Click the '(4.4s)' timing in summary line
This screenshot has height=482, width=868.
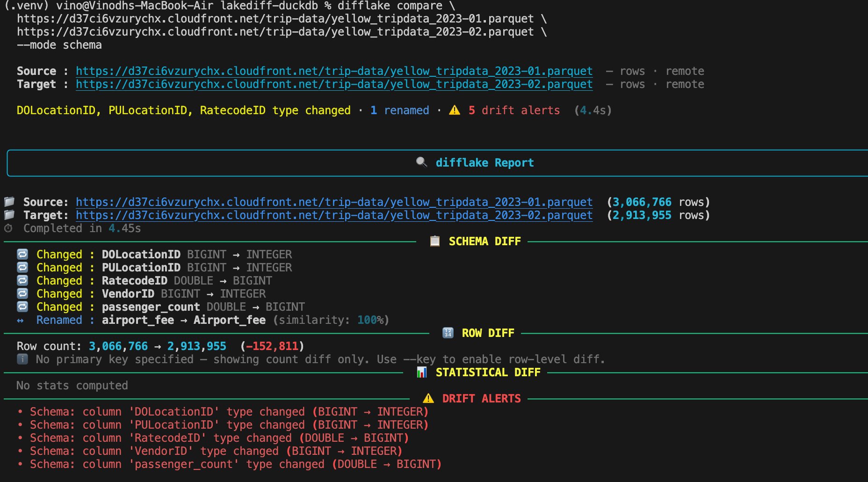tap(593, 110)
